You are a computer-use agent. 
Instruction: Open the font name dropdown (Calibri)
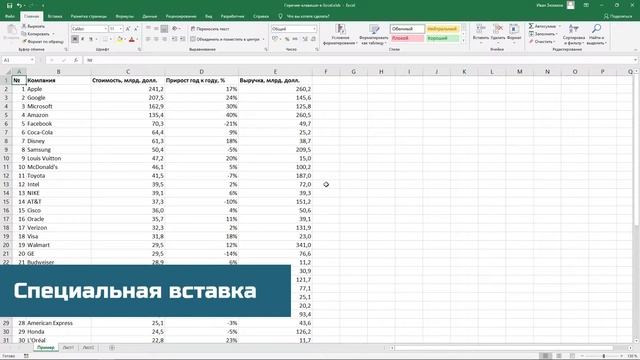[105, 29]
